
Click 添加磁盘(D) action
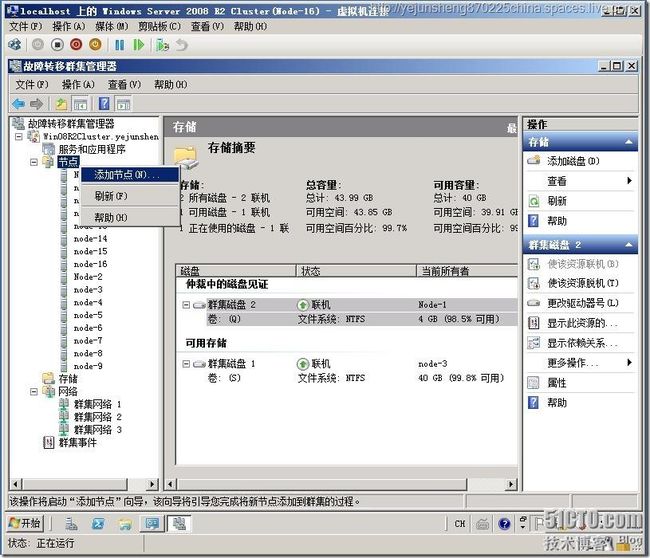pyautogui.click(x=573, y=161)
